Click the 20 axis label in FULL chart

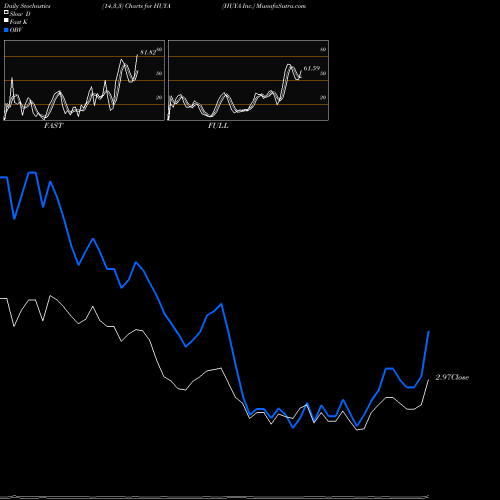(323, 97)
